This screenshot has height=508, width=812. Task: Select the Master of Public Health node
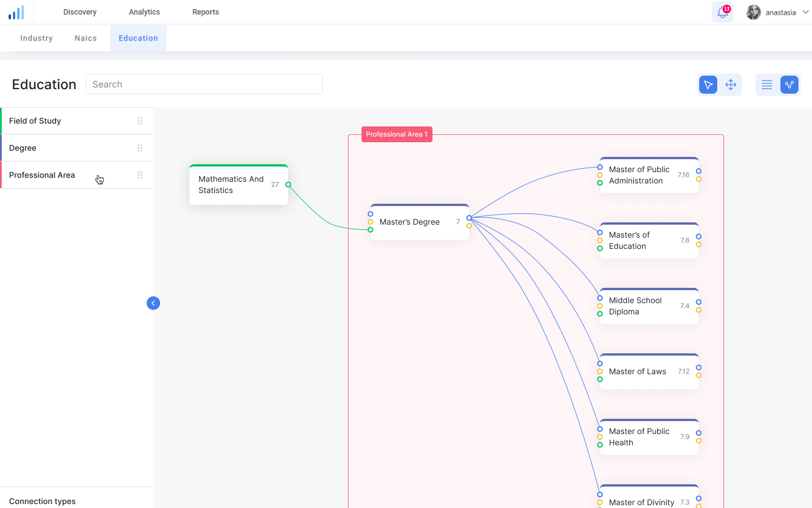(649, 437)
